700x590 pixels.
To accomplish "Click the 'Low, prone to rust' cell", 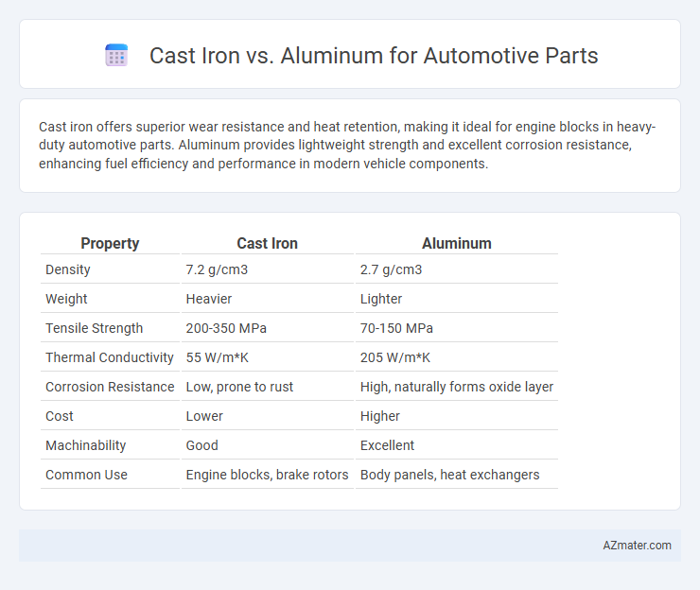I will 239,387.
